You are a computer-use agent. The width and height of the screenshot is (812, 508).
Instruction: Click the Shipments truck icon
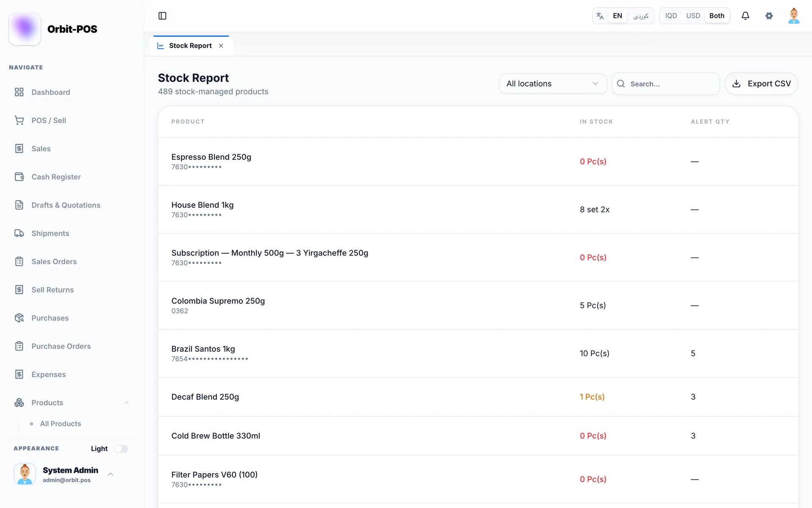tap(19, 233)
